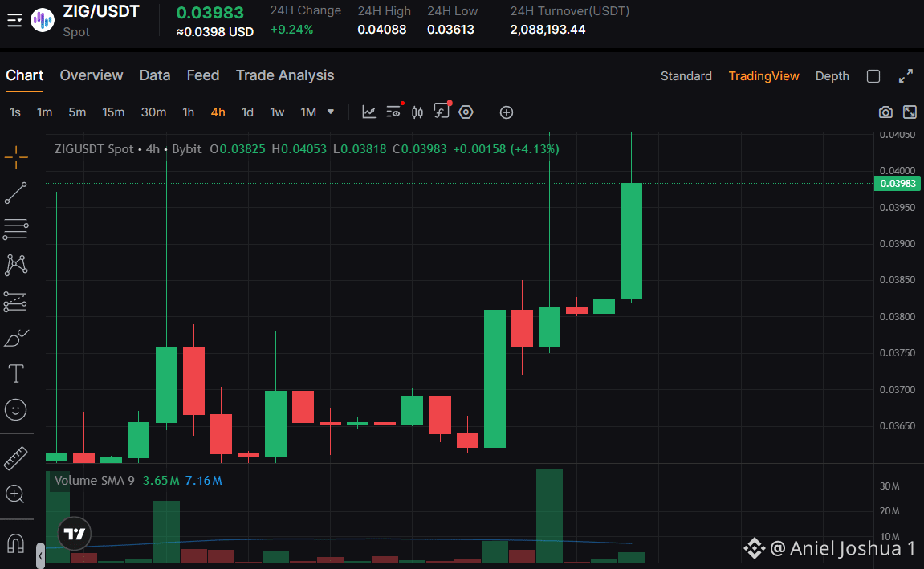Select the 1m timeframe
The image size is (924, 569).
tap(45, 112)
